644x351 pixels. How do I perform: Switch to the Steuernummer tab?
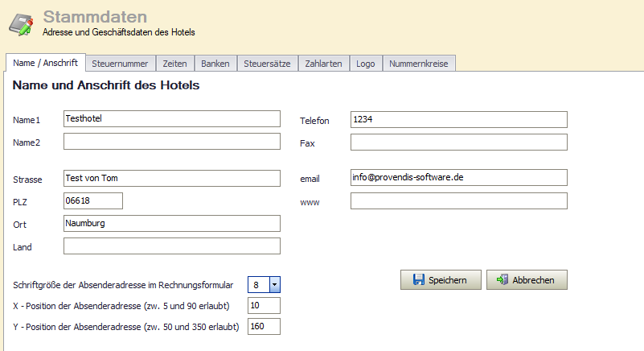[120, 64]
